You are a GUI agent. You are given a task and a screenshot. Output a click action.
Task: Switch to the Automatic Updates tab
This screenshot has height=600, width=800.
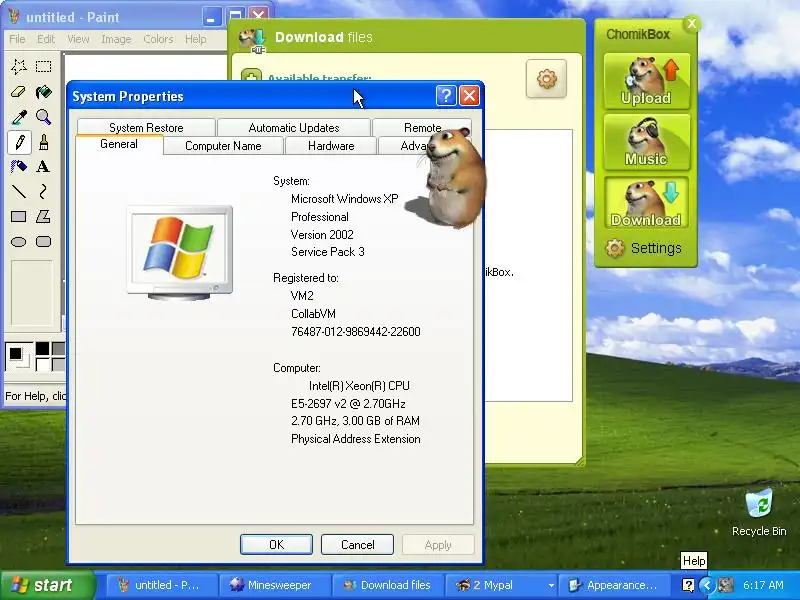pos(294,128)
